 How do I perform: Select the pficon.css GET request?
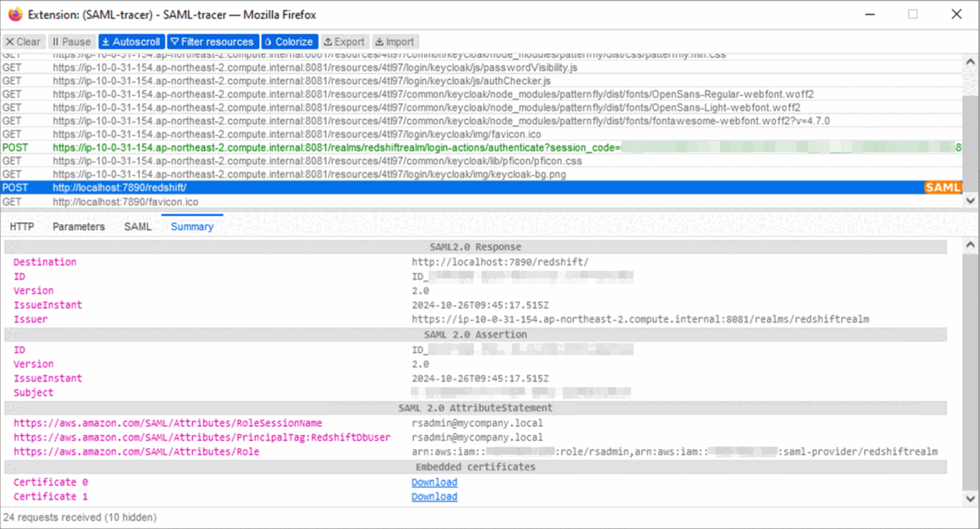pos(482,161)
